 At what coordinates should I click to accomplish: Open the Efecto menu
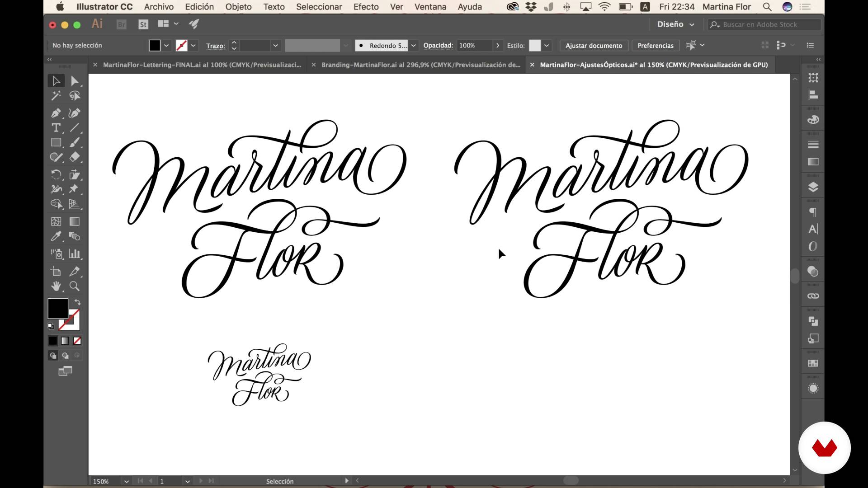366,7
